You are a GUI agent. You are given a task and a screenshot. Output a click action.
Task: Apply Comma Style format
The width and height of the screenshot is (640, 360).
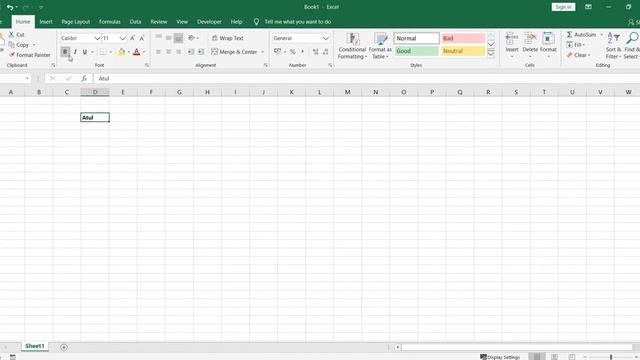pyautogui.click(x=302, y=52)
